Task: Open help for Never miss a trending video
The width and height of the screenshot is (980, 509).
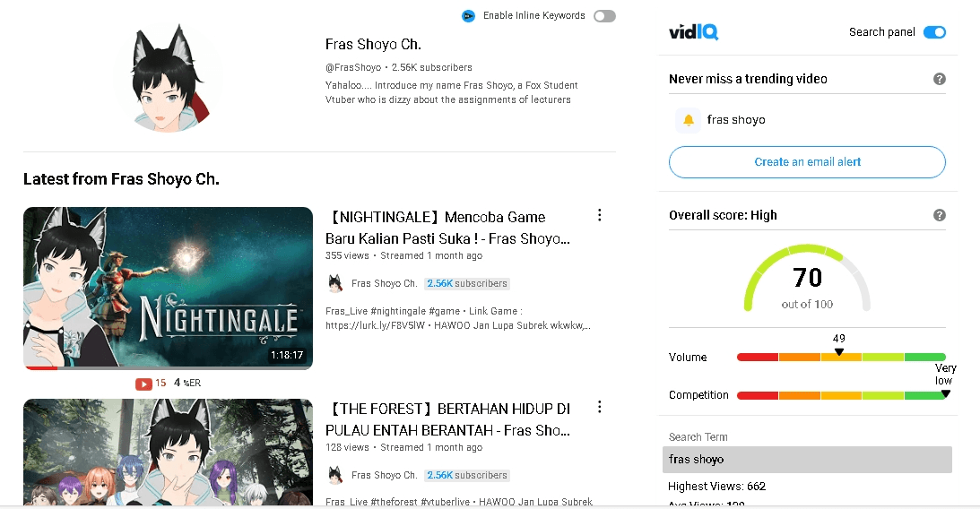Action: tap(939, 79)
